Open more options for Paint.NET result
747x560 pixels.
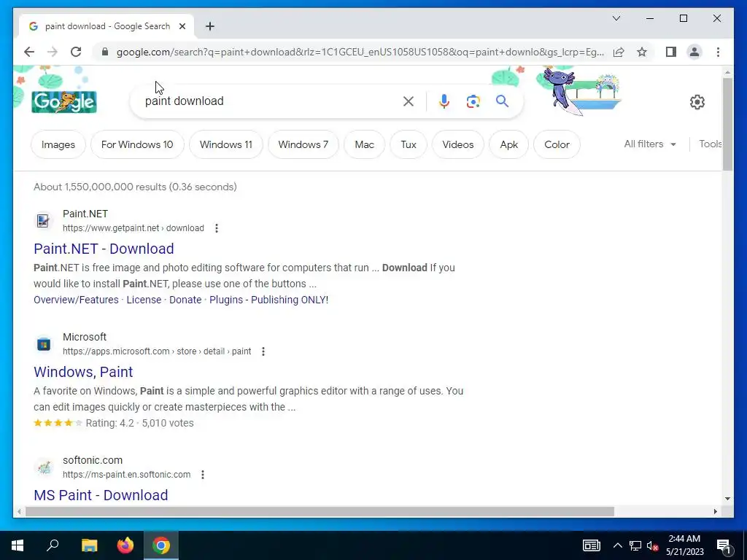pos(216,228)
